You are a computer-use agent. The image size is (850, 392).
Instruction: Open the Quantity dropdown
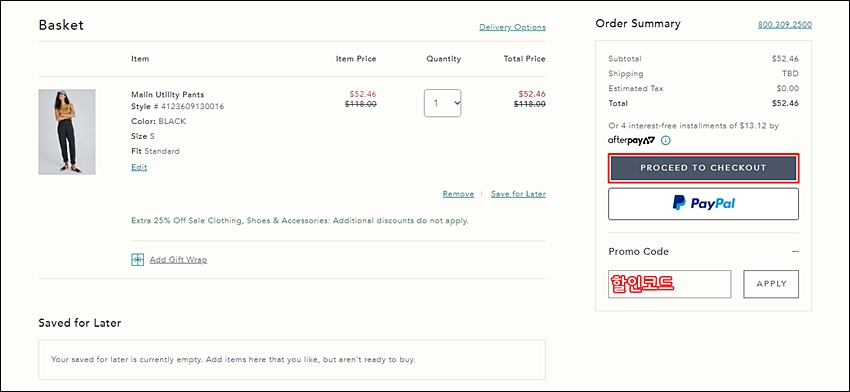442,103
